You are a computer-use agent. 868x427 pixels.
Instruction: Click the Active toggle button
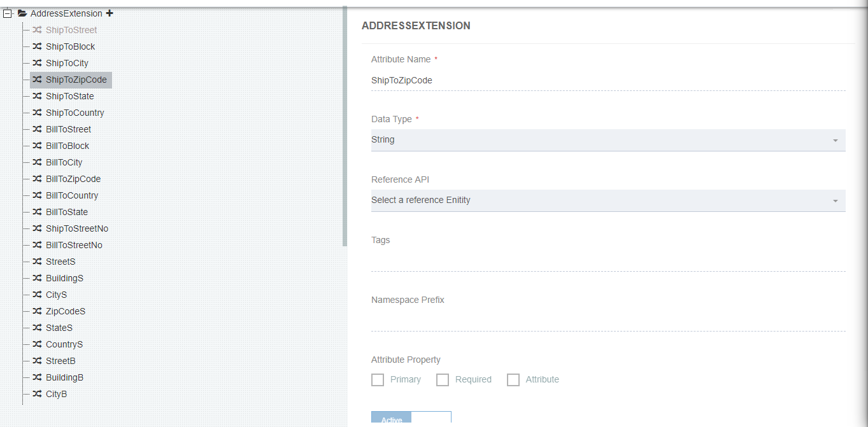point(391,419)
